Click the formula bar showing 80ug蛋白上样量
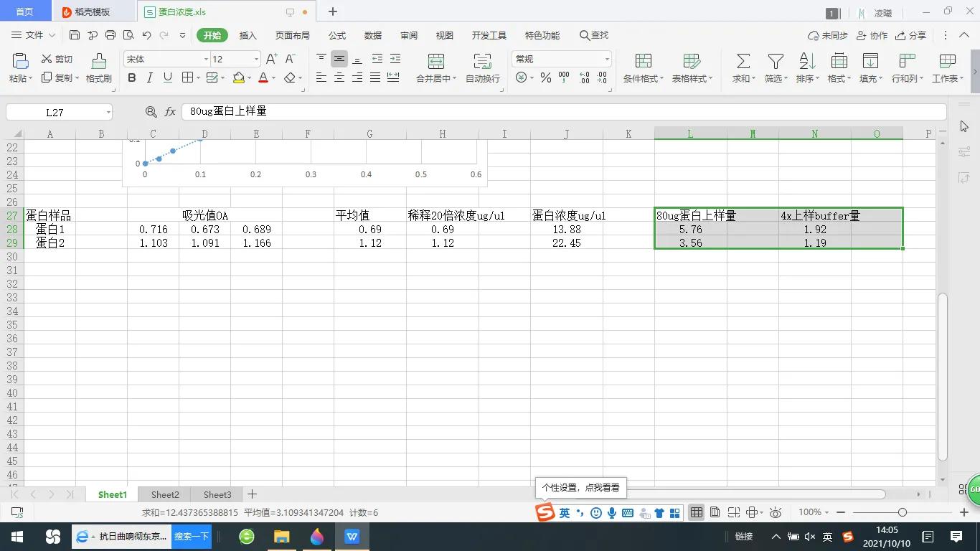 tap(564, 112)
